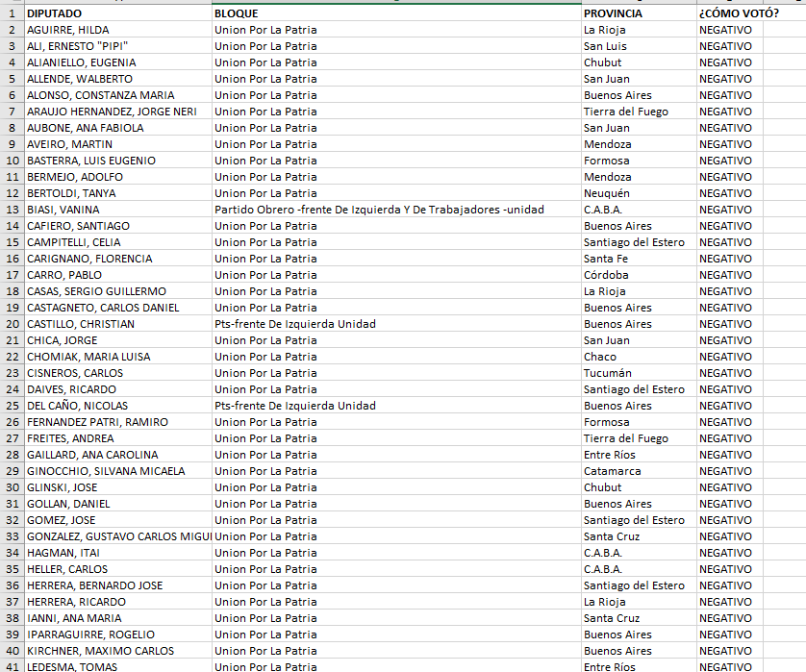This screenshot has height=672, width=806.
Task: Select cell HERRERA, RICARDO
Action: coord(118,602)
